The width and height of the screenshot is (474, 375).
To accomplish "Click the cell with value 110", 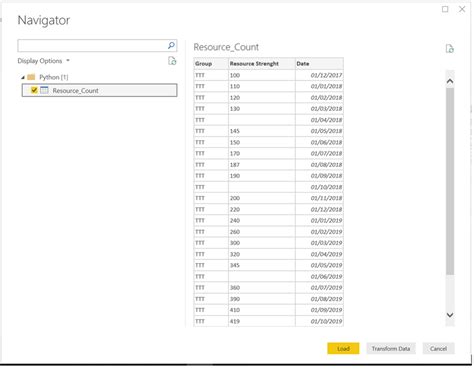I will (x=262, y=86).
